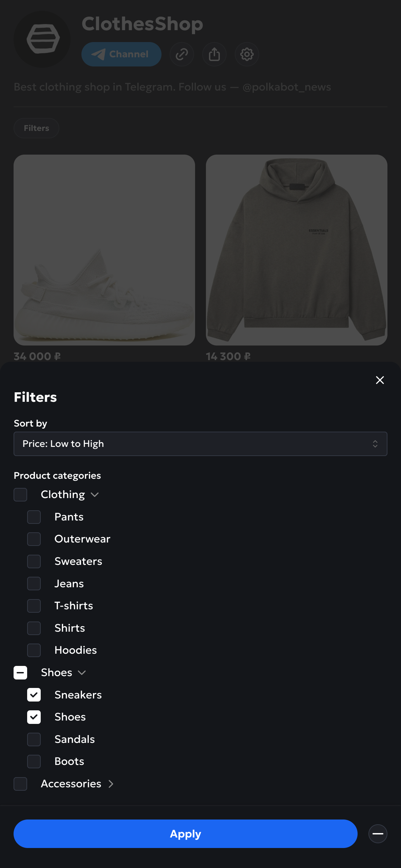
Task: Check the Pants category checkbox
Action: 34,517
